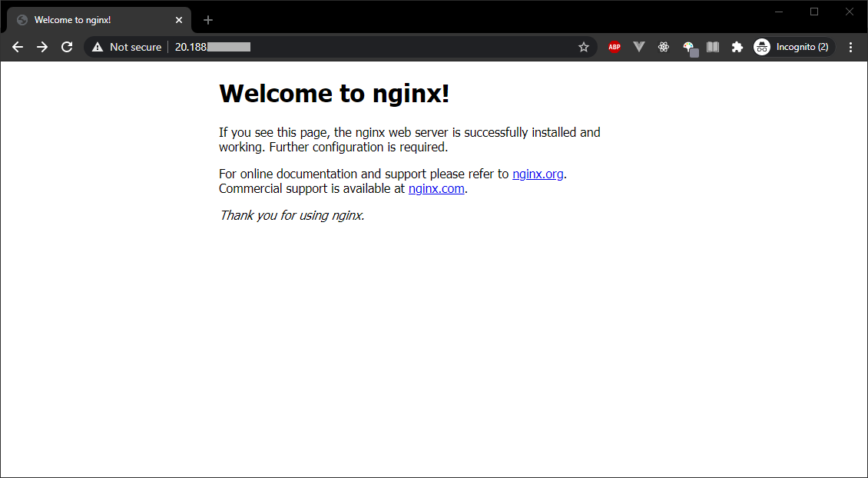The height and width of the screenshot is (478, 868).
Task: Close the Welcome to nginx! tab
Action: [x=179, y=20]
